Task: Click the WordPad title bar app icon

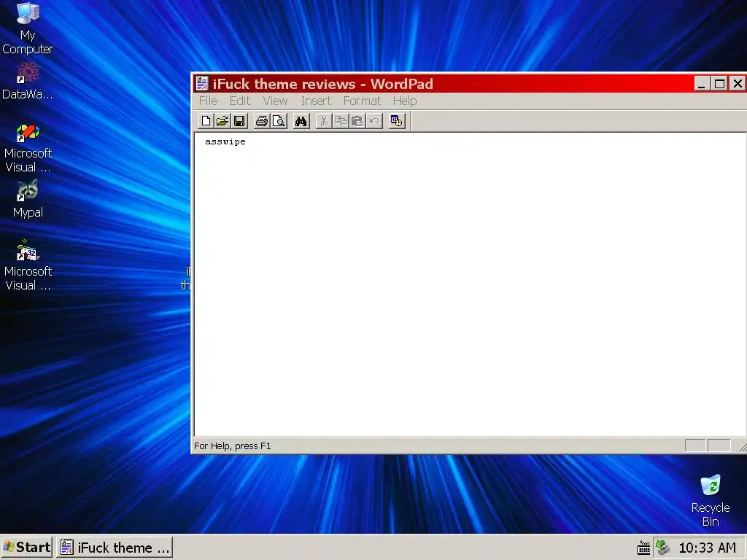Action: pyautogui.click(x=202, y=83)
